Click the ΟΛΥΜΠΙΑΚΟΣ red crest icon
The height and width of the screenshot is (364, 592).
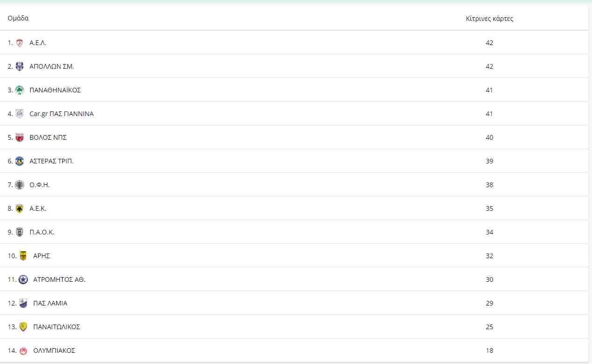[23, 351]
